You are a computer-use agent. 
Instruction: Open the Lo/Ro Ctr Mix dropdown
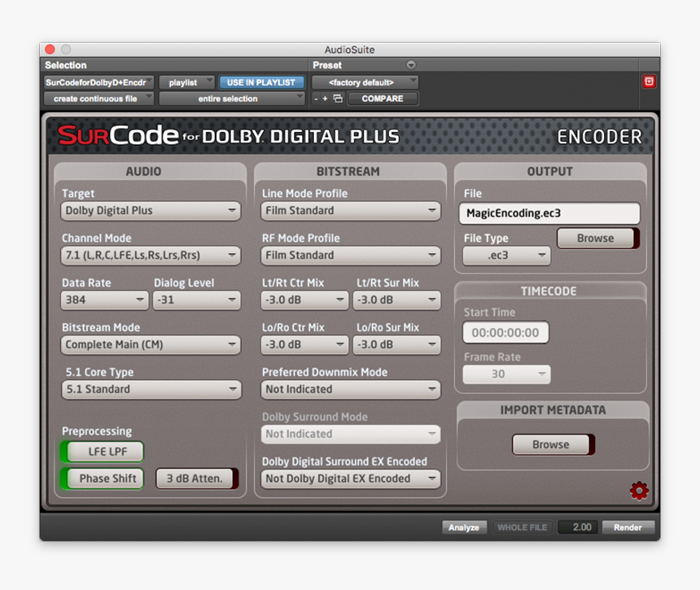pyautogui.click(x=304, y=344)
